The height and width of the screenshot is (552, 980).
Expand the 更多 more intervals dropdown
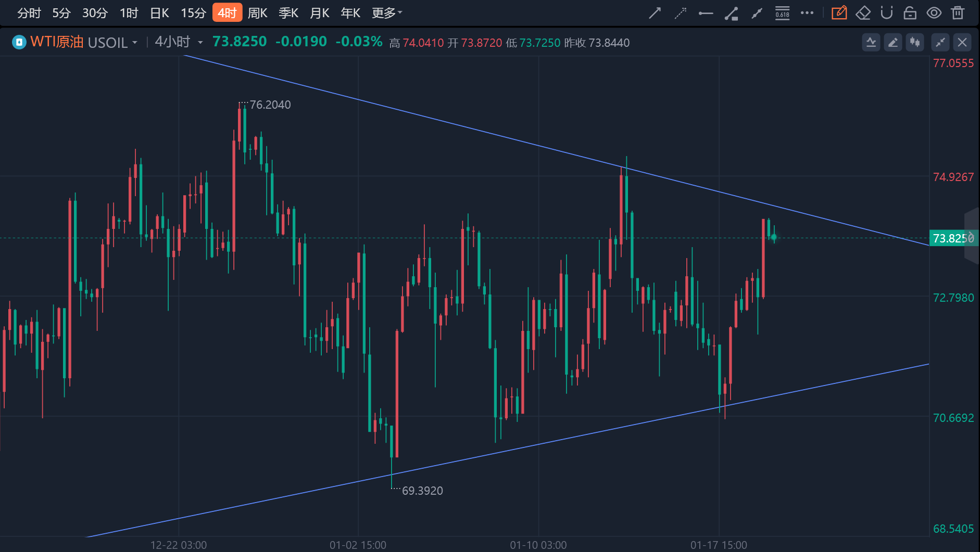click(387, 13)
